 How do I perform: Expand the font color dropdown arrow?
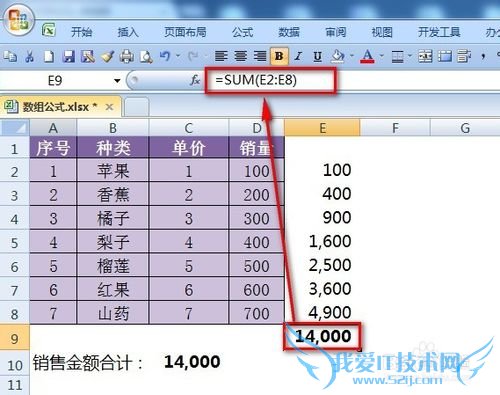pyautogui.click(x=382, y=55)
